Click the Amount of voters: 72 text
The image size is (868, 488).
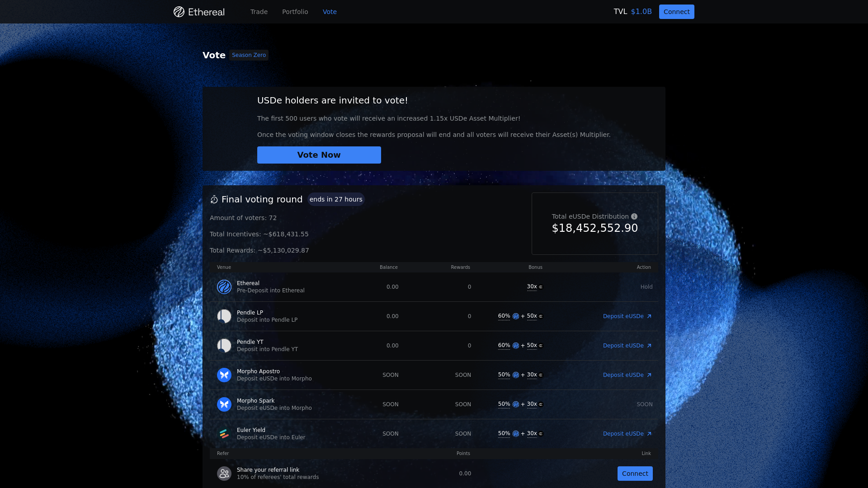243,218
